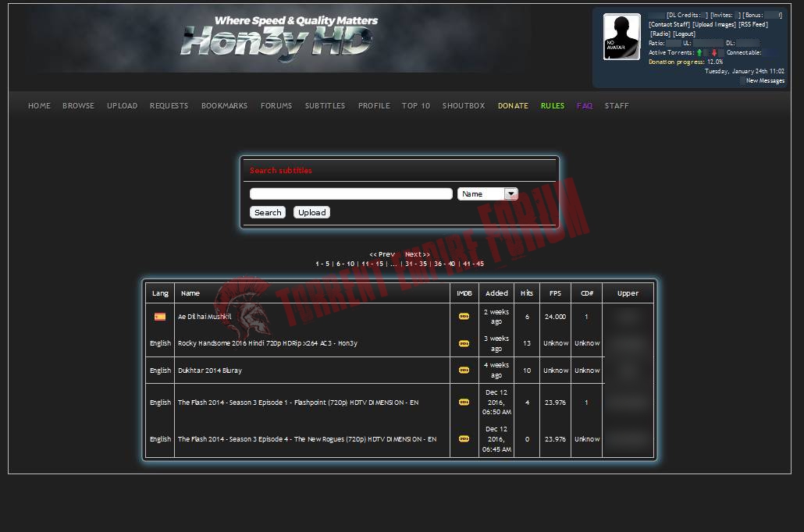Focus the subtitle search text field

pyautogui.click(x=350, y=193)
